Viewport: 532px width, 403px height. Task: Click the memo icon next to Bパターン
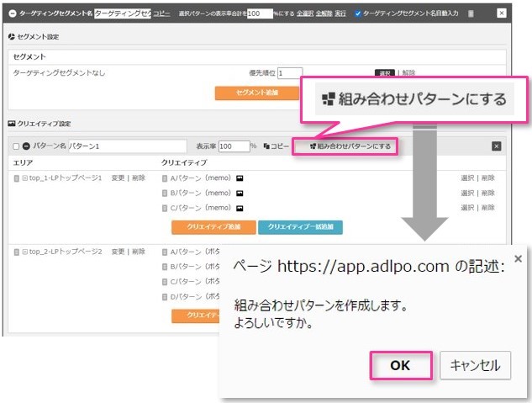[x=240, y=193]
